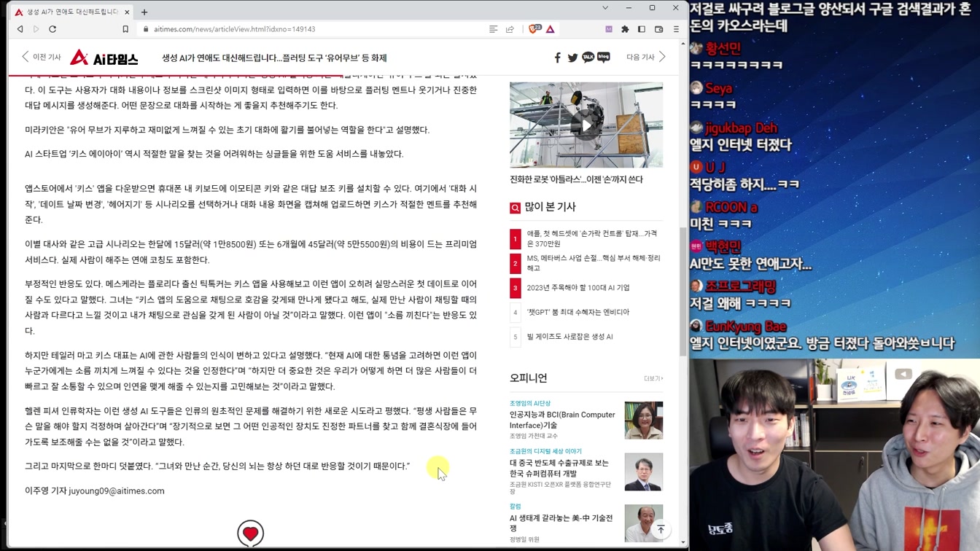Click the columnist photo beside the BCI article
Viewport: 980px width, 551px height.
[x=644, y=421]
